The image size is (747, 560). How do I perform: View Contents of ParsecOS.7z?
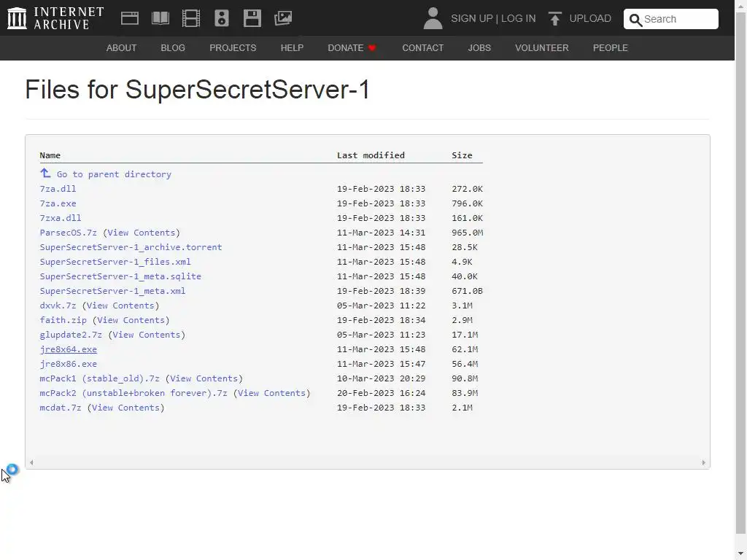tap(142, 233)
